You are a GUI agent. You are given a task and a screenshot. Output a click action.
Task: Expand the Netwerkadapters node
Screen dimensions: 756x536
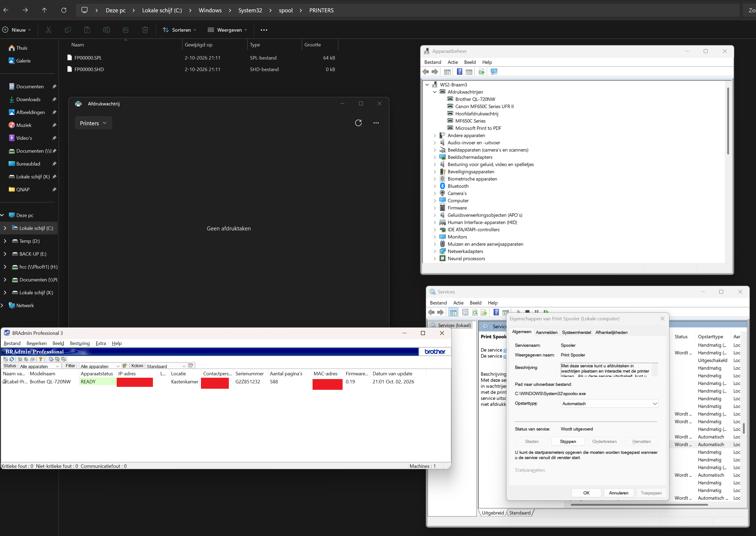point(435,251)
